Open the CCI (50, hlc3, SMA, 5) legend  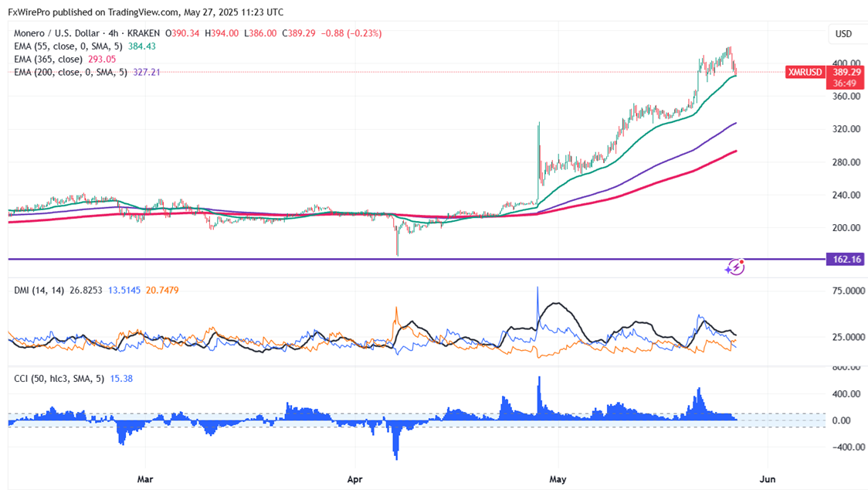pyautogui.click(x=59, y=379)
